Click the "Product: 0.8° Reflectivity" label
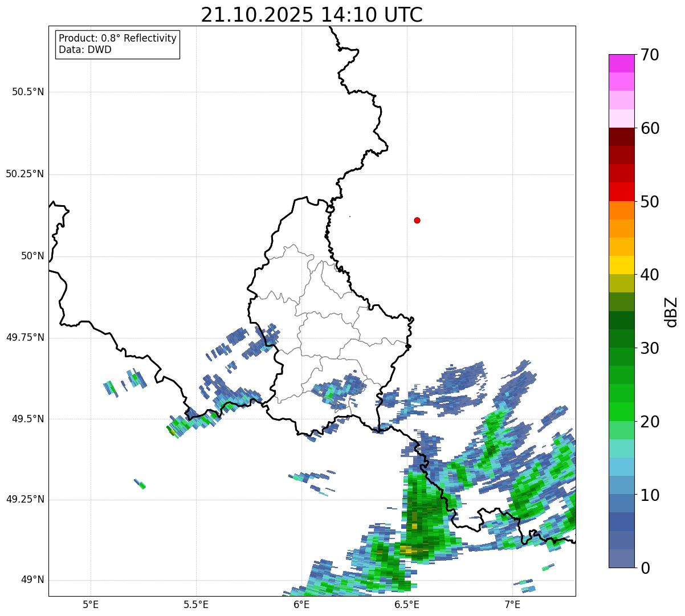The image size is (685, 616). tap(118, 38)
